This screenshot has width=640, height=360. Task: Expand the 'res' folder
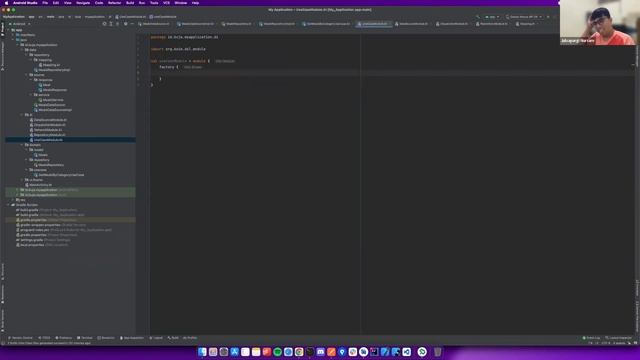(14, 200)
